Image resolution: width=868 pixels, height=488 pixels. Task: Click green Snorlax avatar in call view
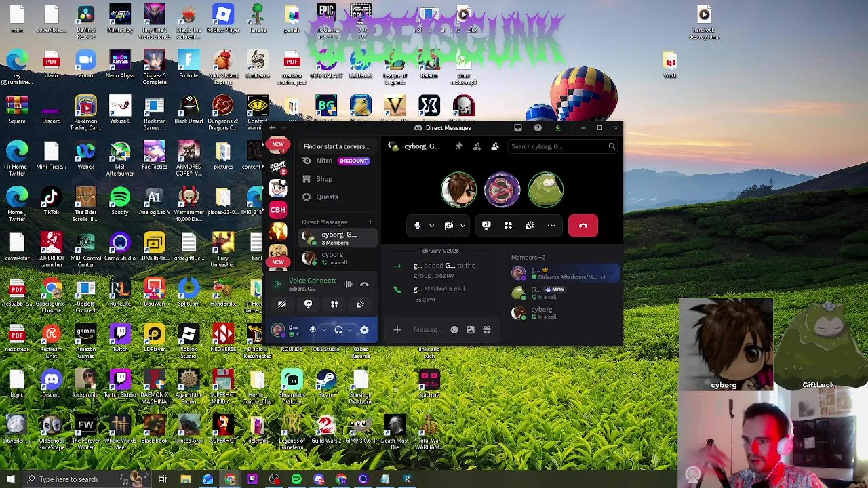coord(546,189)
